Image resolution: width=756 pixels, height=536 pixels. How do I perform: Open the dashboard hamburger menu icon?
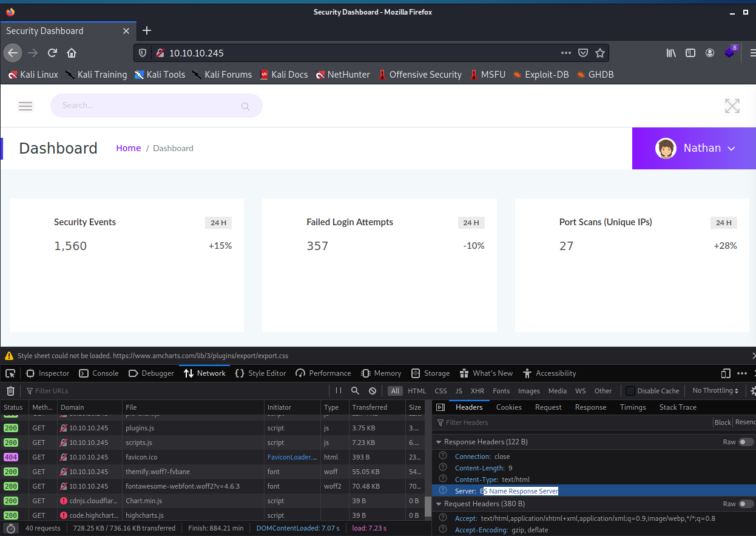coord(25,106)
